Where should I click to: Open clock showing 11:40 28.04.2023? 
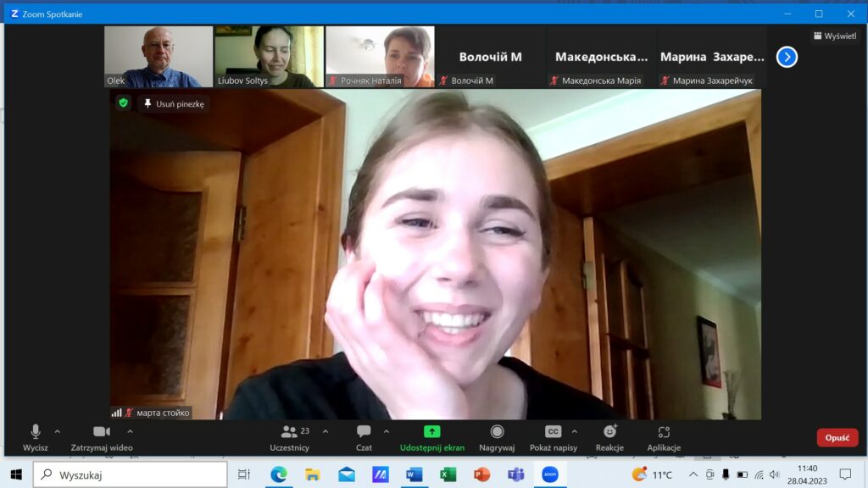(x=807, y=474)
